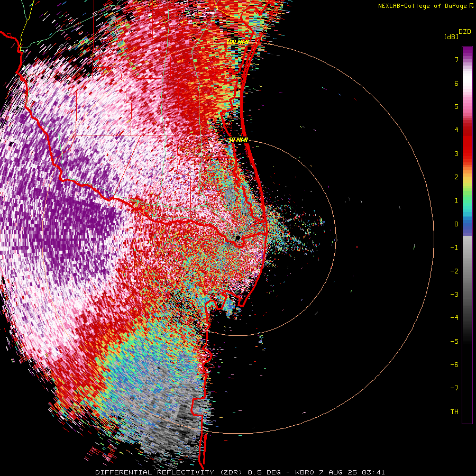Click the [dB] units label
The image size is (476, 476).
coord(451,36)
